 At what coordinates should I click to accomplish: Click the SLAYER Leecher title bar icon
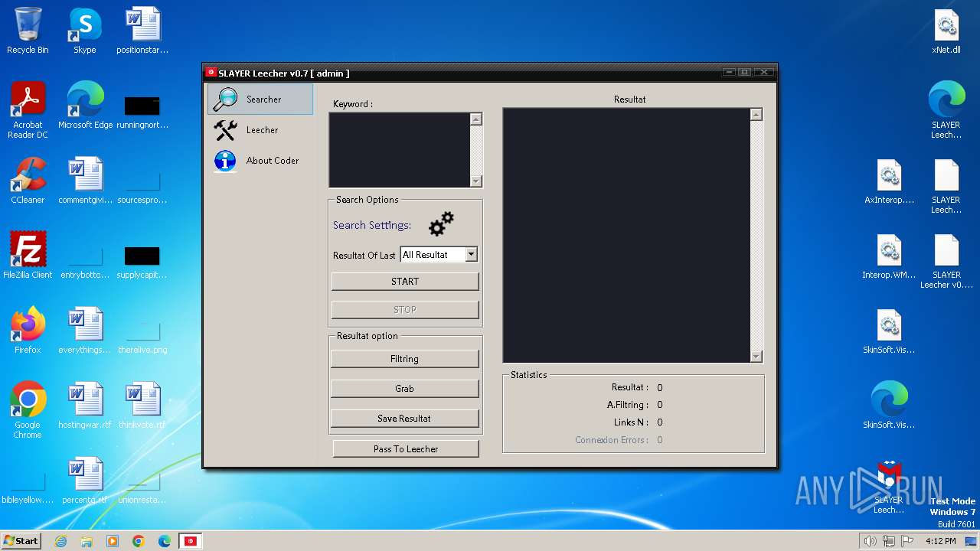pos(211,73)
